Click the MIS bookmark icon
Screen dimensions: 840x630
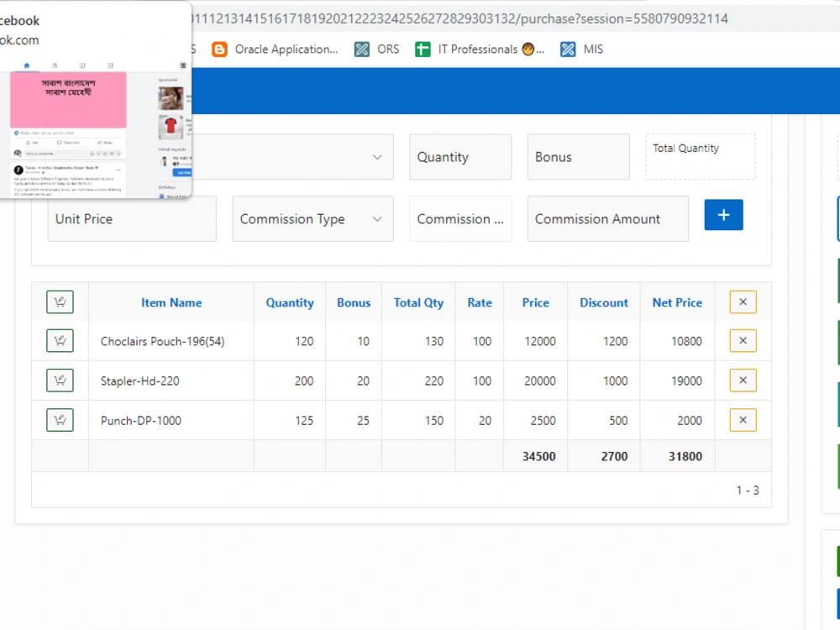tap(568, 50)
